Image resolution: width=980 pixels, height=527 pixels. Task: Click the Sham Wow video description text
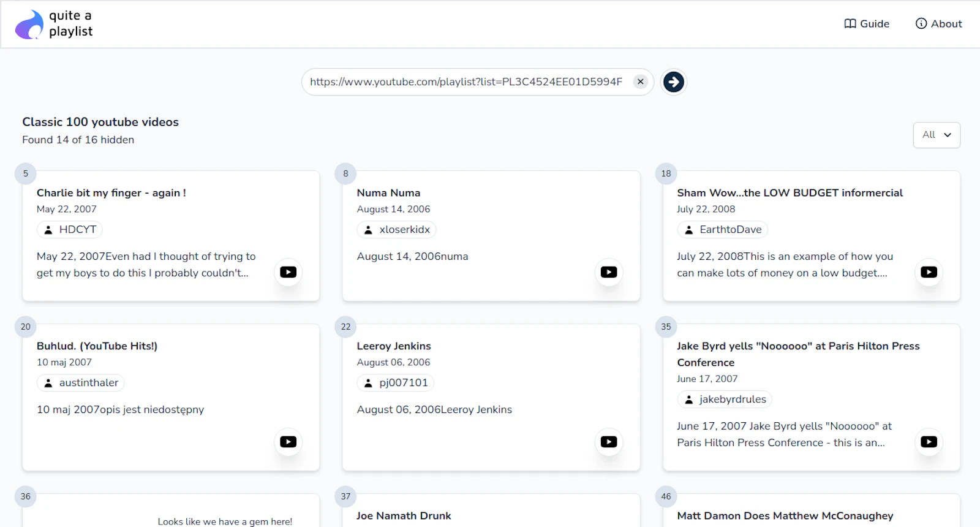(x=785, y=265)
